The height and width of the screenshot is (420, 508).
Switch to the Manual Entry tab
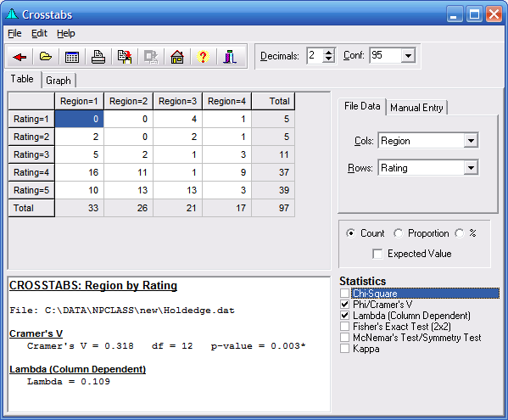point(416,108)
